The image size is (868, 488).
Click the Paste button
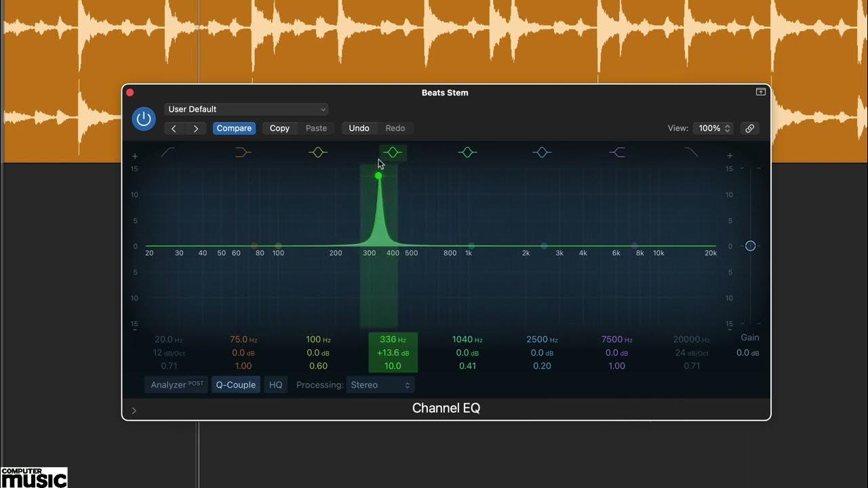(316, 128)
